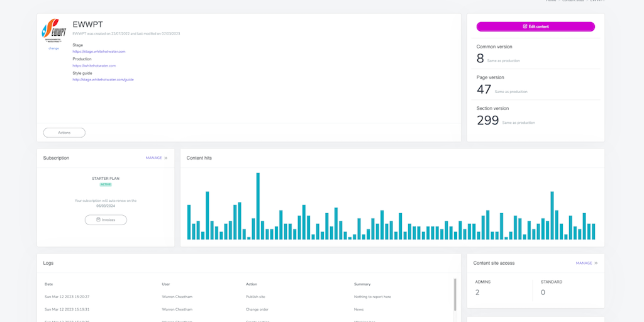Click the Action column header in Logs
The width and height of the screenshot is (644, 322).
click(251, 284)
